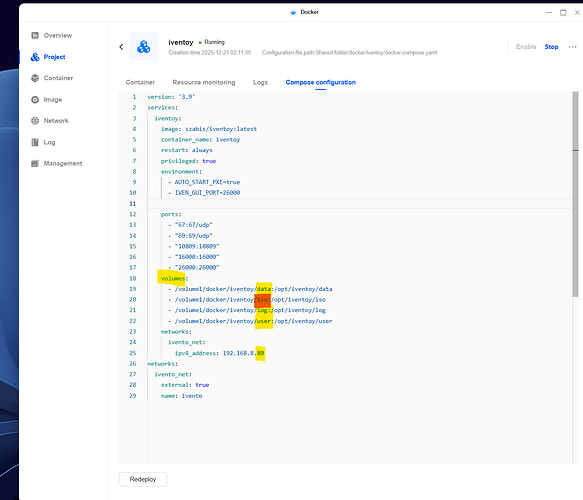Click the iventoy project cubes icon

pyautogui.click(x=144, y=47)
